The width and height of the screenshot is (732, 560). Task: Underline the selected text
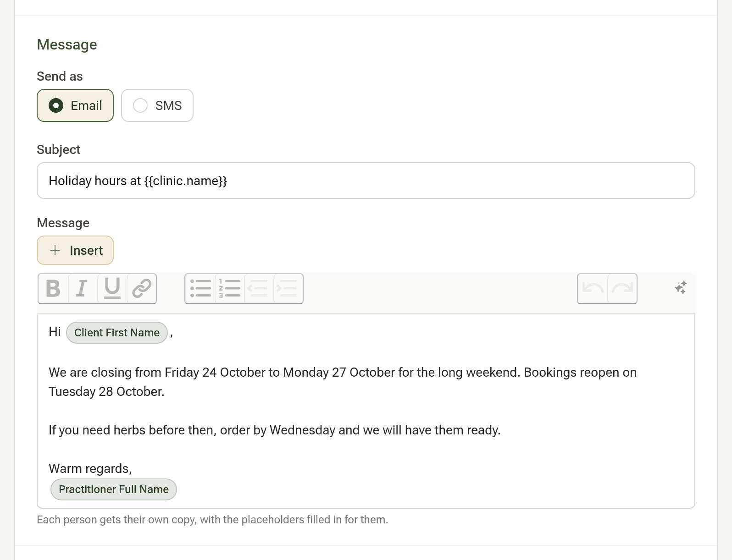coord(112,289)
